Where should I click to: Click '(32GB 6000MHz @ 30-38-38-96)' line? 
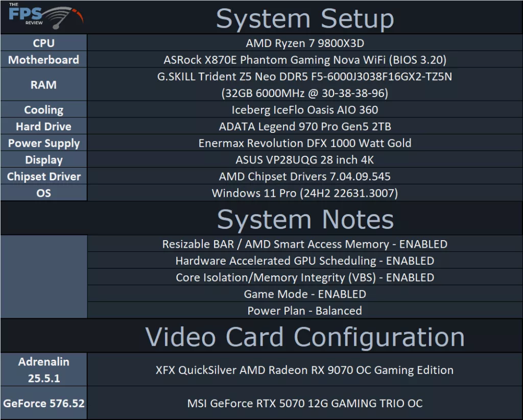click(x=305, y=93)
